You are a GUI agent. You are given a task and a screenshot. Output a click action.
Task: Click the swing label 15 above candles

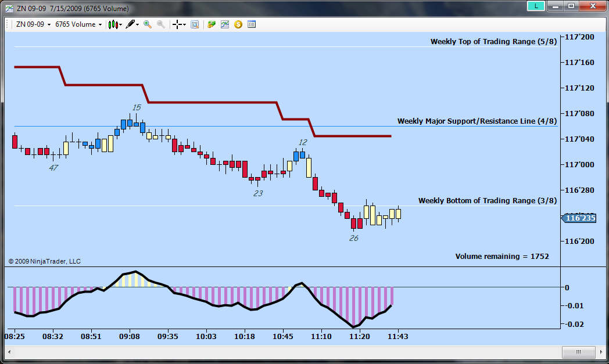[137, 107]
